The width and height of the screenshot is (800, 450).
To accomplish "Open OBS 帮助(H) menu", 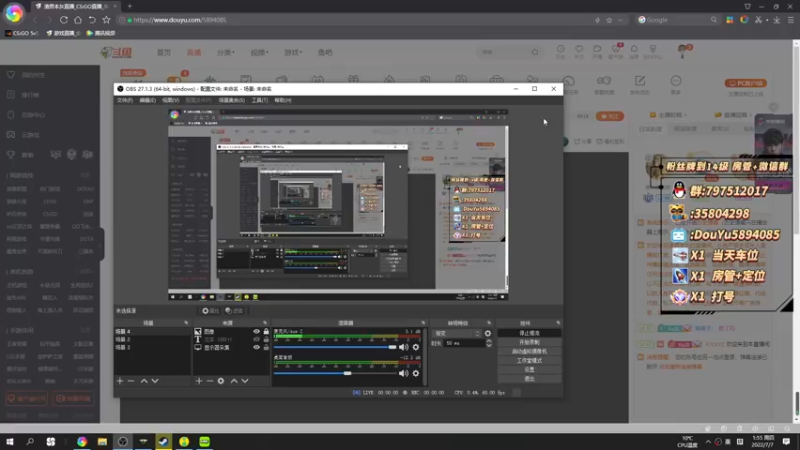I will (x=283, y=101).
